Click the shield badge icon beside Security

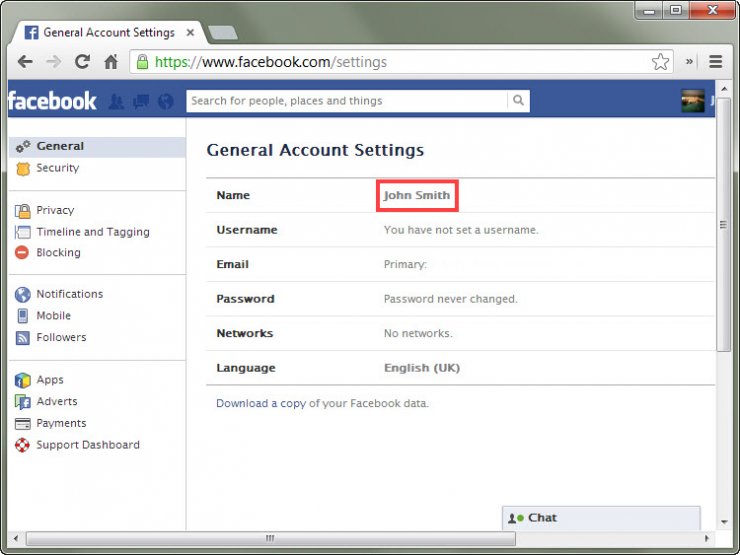click(x=23, y=168)
